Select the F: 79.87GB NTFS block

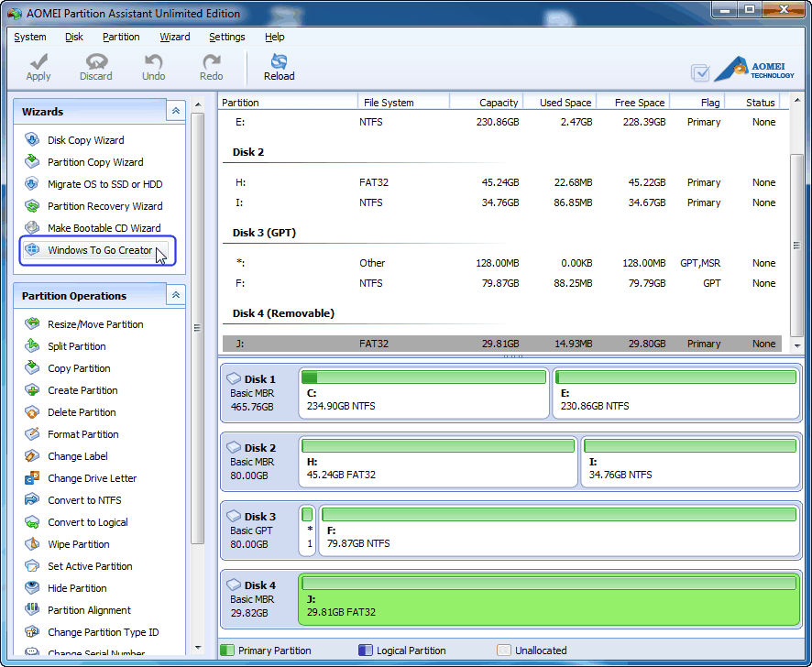559,530
